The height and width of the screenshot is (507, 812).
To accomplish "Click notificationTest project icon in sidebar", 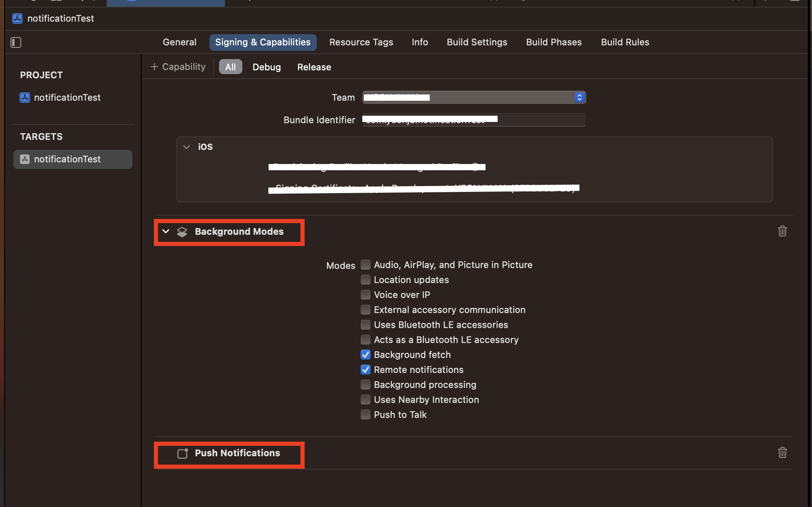I will pyautogui.click(x=25, y=97).
